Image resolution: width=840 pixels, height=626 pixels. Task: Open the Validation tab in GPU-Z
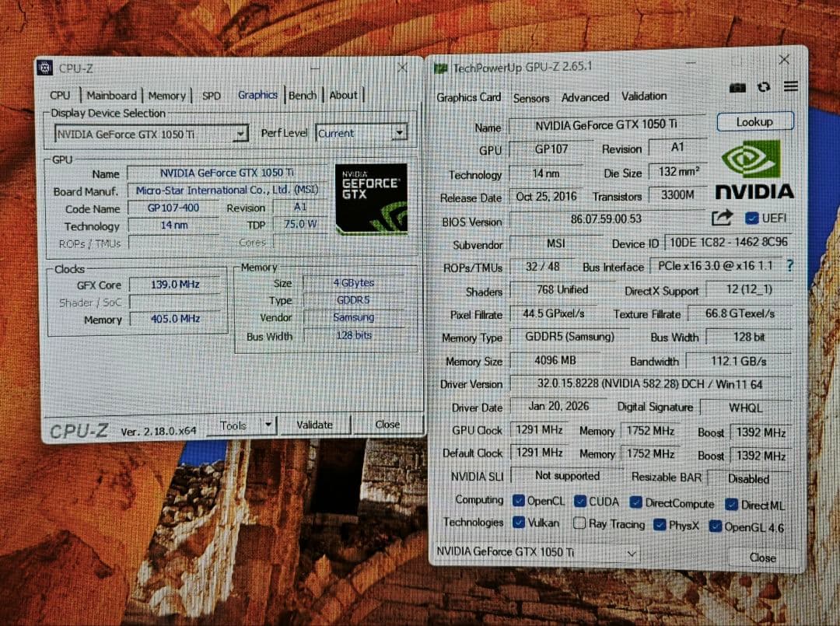tap(644, 96)
